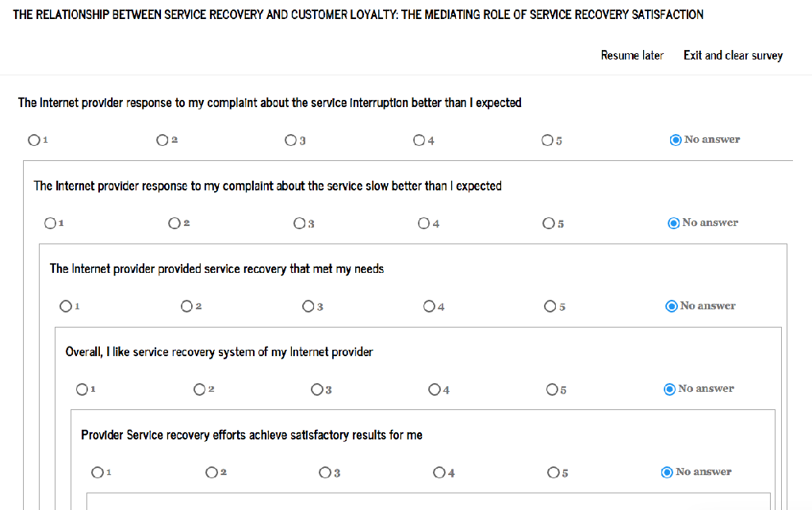The image size is (812, 510).
Task: Select No answer for satisfactory recovery results
Action: point(668,473)
